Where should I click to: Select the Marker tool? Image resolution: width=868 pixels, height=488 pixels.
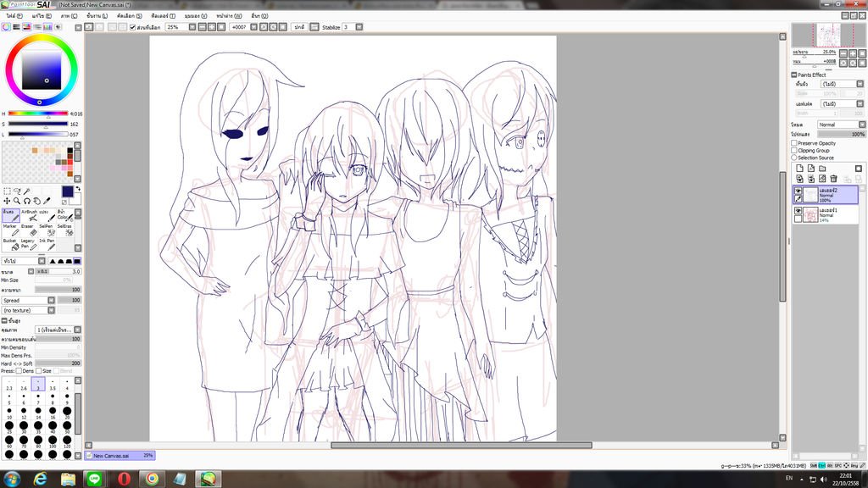coord(11,230)
